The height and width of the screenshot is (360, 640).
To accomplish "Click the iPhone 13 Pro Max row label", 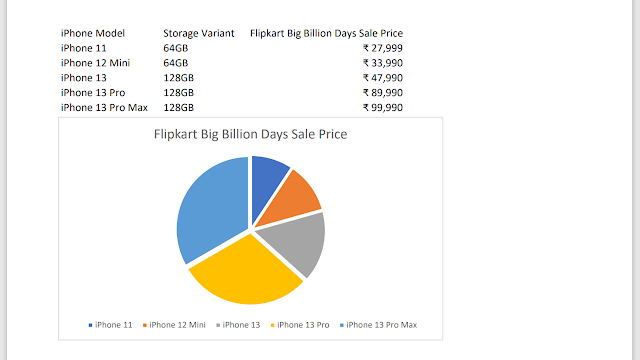I will coord(104,108).
